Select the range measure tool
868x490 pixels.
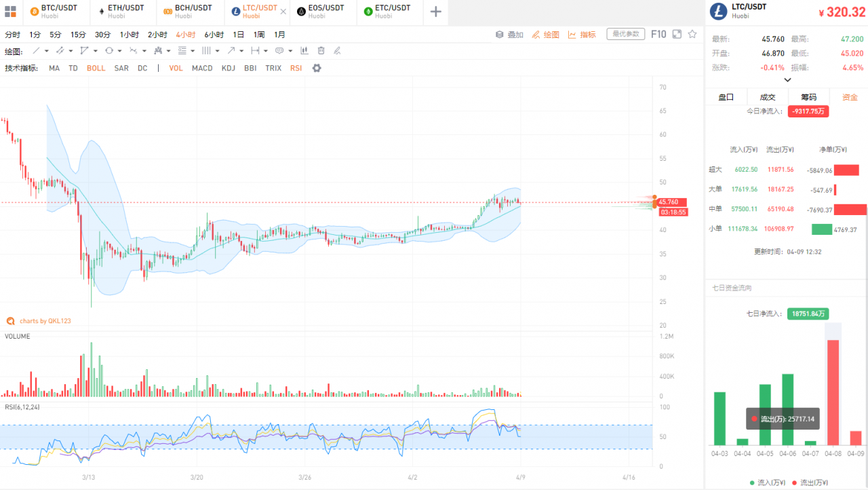click(x=255, y=51)
